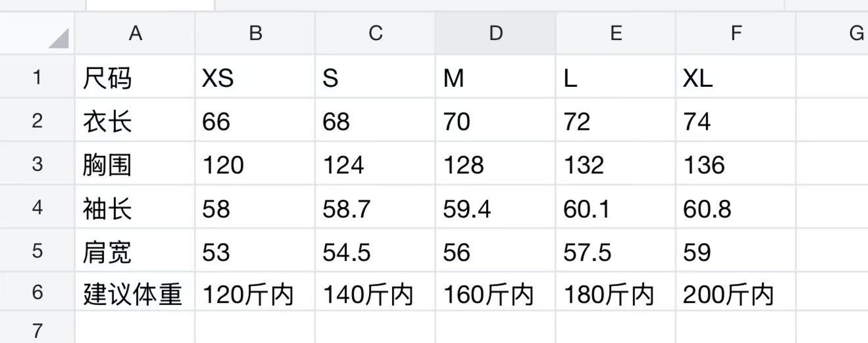Select row 1 header
This screenshot has height=343, width=868.
coord(37,77)
